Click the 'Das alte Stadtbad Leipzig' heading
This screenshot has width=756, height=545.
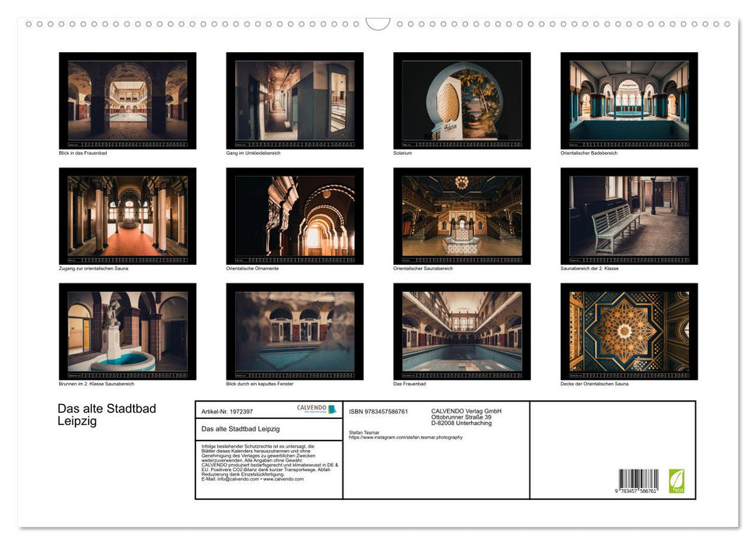[107, 415]
